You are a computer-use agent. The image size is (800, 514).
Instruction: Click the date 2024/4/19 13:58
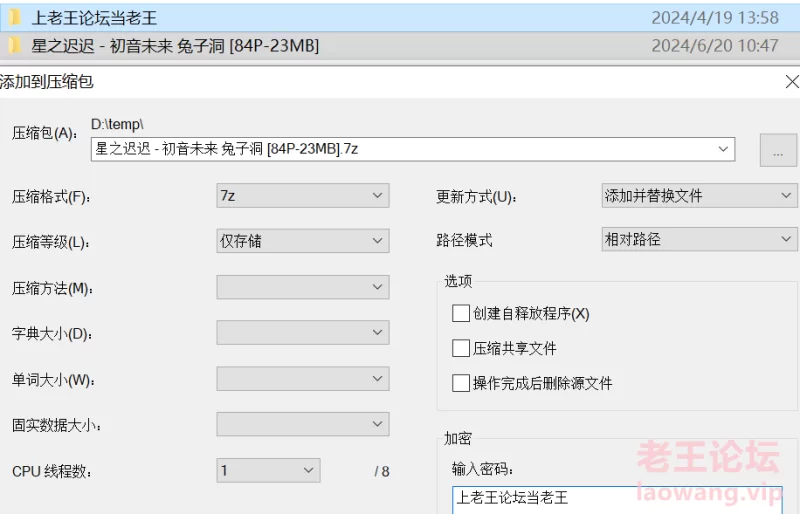click(x=715, y=18)
